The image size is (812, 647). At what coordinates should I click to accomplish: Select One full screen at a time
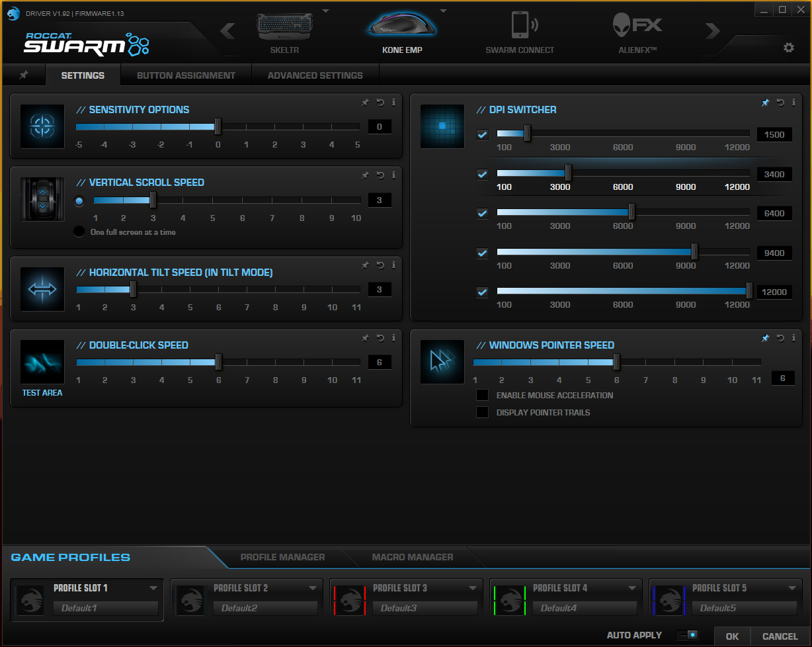pos(79,232)
